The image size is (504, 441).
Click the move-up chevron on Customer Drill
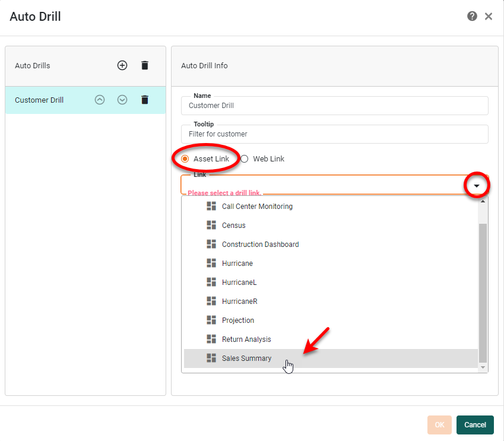click(x=99, y=100)
